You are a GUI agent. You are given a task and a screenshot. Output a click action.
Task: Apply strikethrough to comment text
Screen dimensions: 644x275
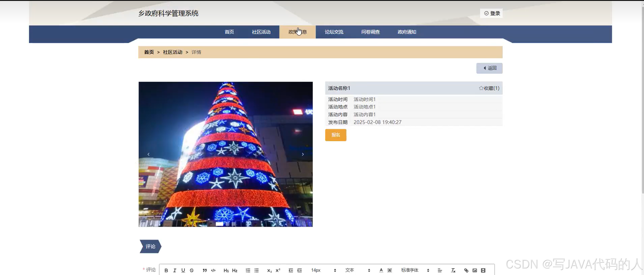(192, 270)
